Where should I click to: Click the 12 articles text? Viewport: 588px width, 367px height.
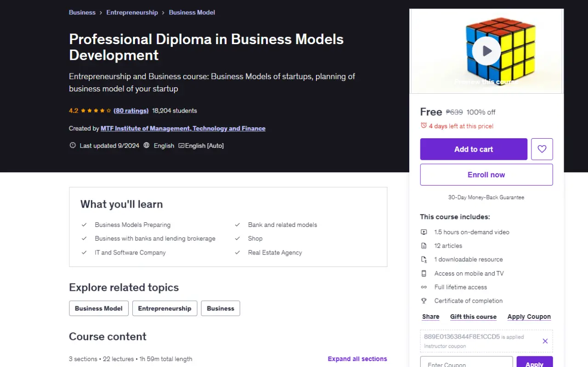click(448, 246)
